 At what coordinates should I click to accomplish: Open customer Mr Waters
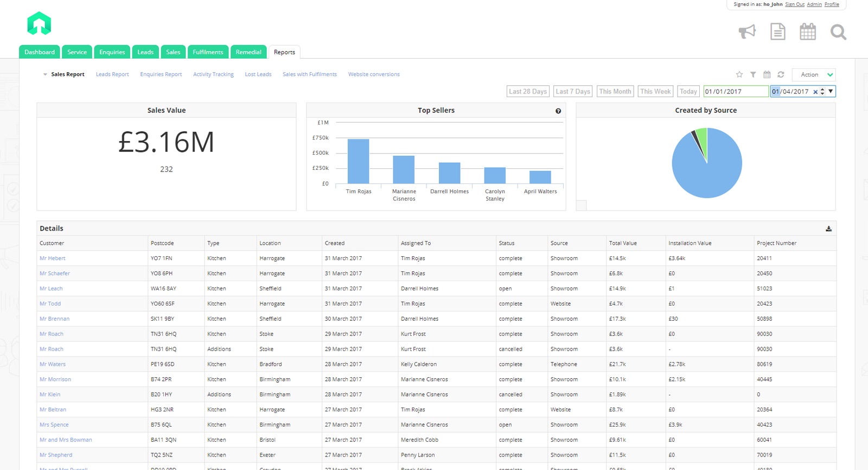(53, 365)
